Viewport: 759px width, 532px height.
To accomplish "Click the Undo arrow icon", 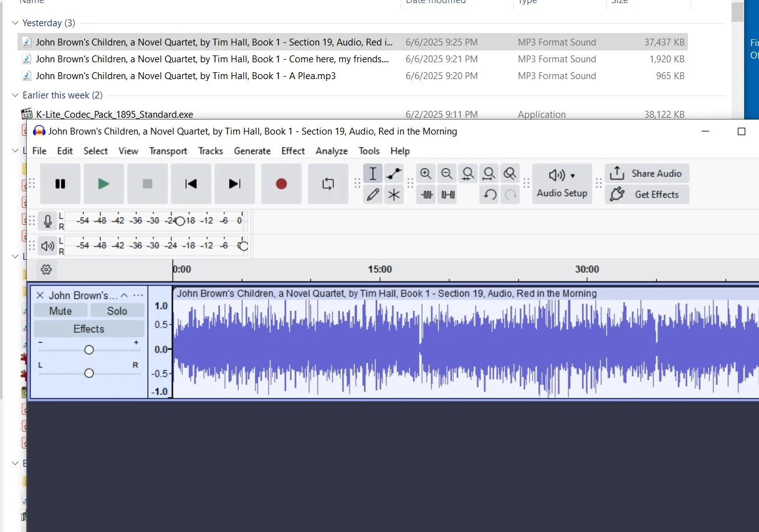I will [490, 194].
